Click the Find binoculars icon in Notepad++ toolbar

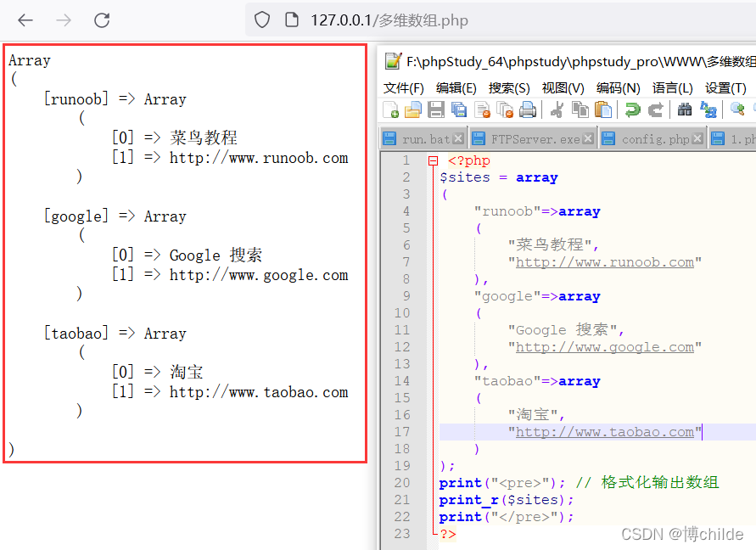tap(685, 109)
